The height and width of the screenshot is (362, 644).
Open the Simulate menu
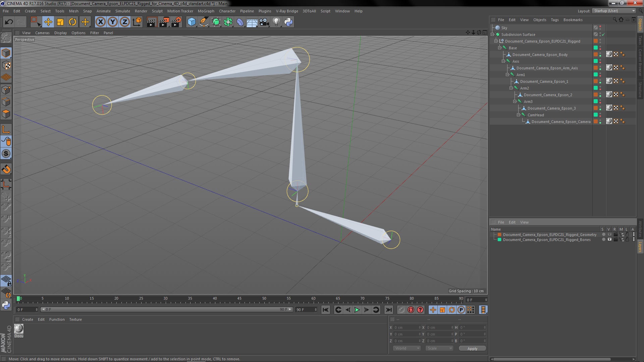tap(122, 11)
